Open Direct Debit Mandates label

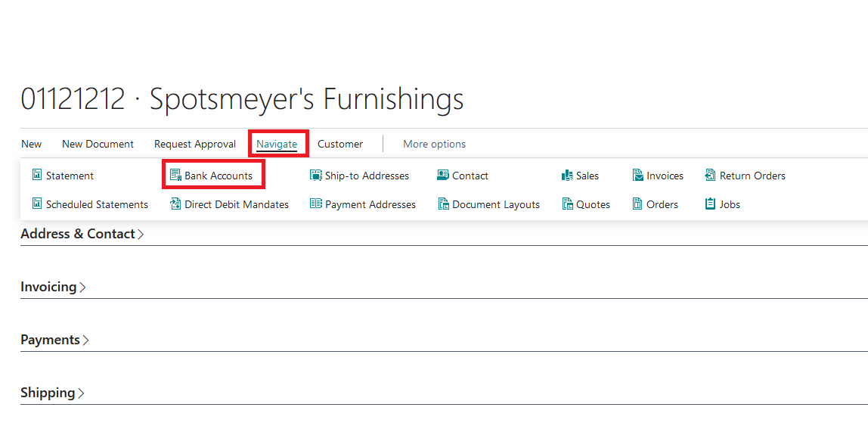coord(237,204)
